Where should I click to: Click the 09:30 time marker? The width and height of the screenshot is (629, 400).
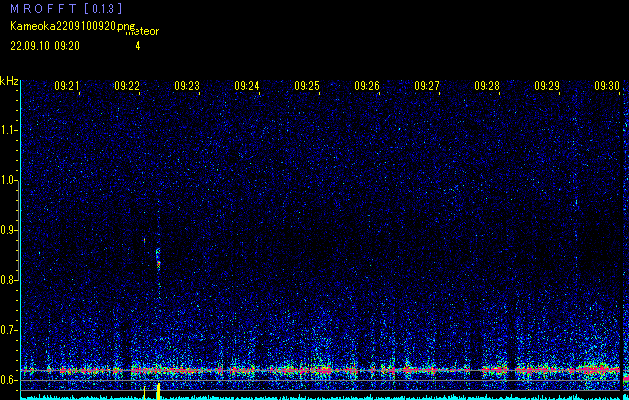tap(607, 86)
